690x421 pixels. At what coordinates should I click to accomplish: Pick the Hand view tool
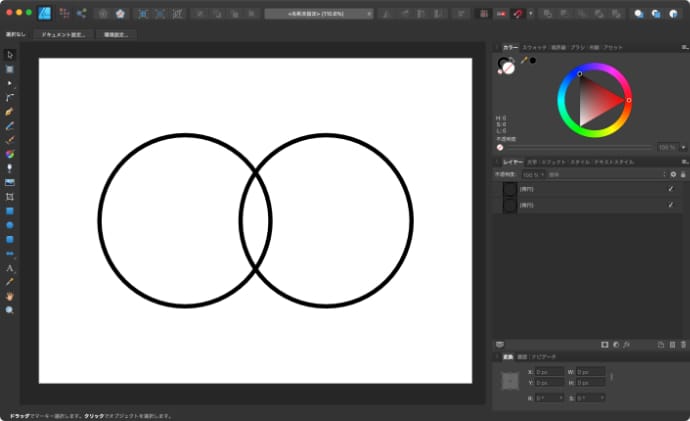point(10,296)
